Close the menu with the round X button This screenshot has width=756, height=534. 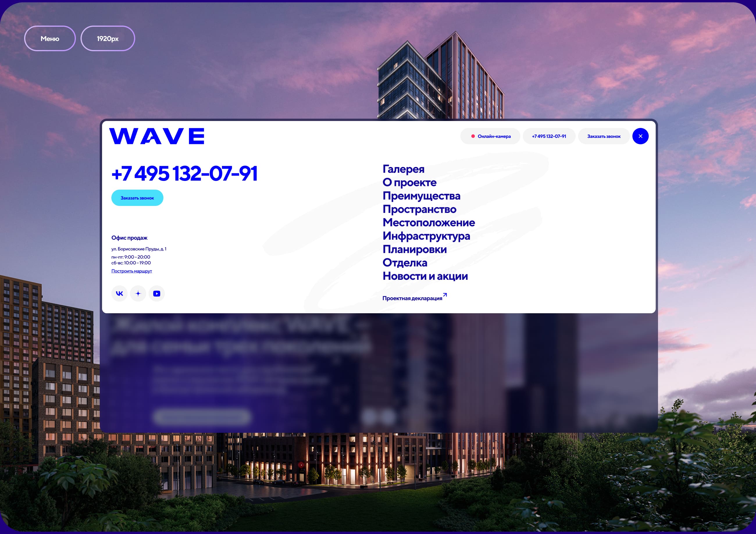point(640,136)
